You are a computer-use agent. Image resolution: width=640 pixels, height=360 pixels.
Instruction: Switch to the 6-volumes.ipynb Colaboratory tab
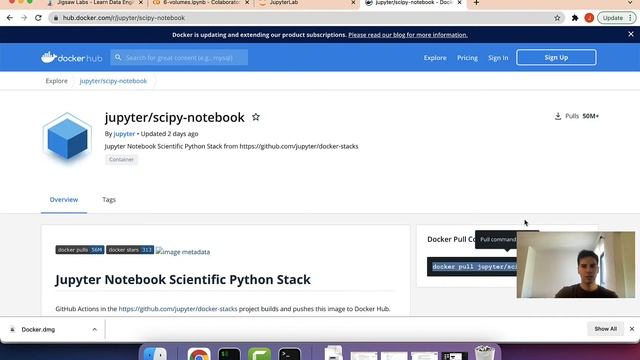coord(200,3)
